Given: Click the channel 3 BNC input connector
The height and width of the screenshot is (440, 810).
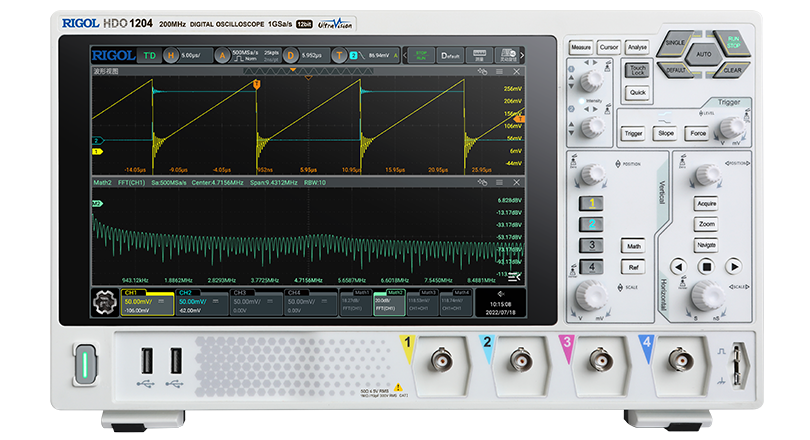Looking at the screenshot, I should [x=600, y=360].
